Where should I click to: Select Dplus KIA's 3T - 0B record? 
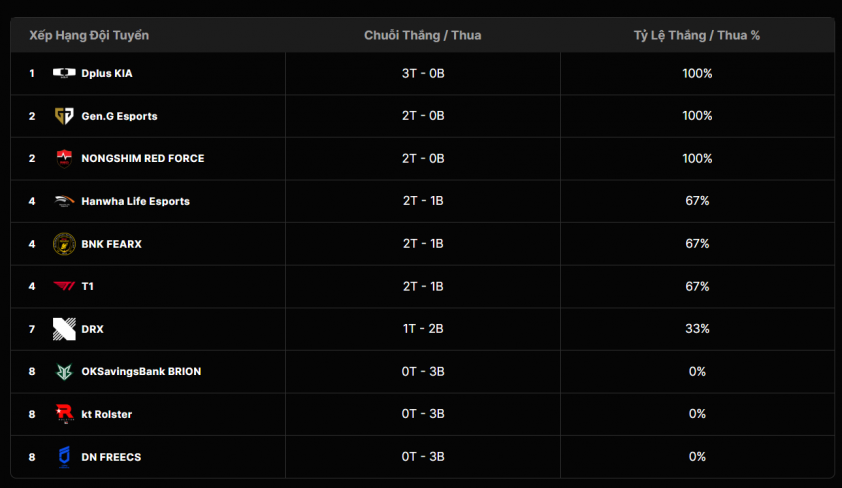tap(423, 74)
